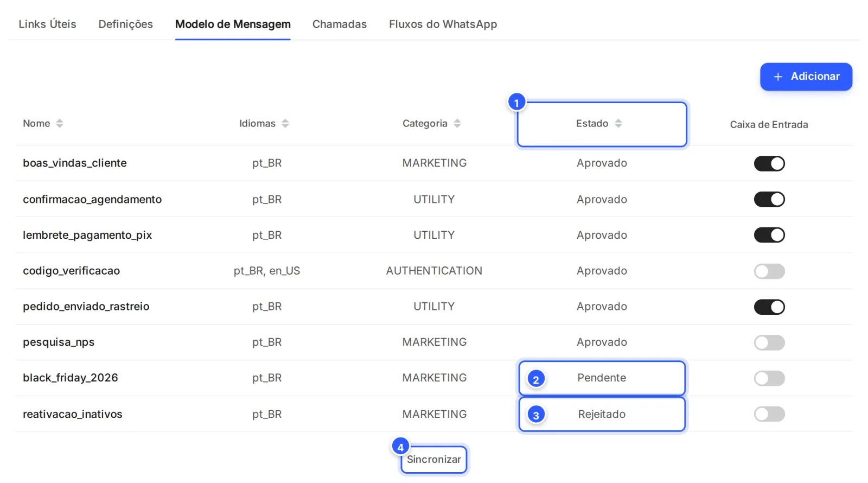Select the codigo_verificacao template name
Viewport: 868px width, 483px height.
coord(72,271)
